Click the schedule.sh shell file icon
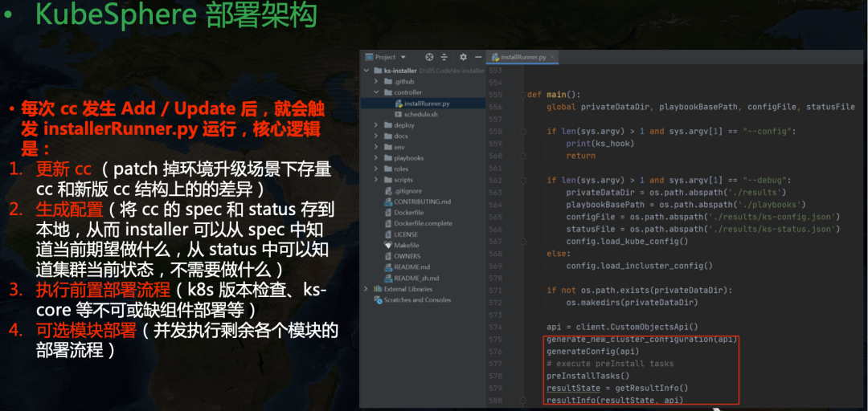 pyautogui.click(x=399, y=115)
